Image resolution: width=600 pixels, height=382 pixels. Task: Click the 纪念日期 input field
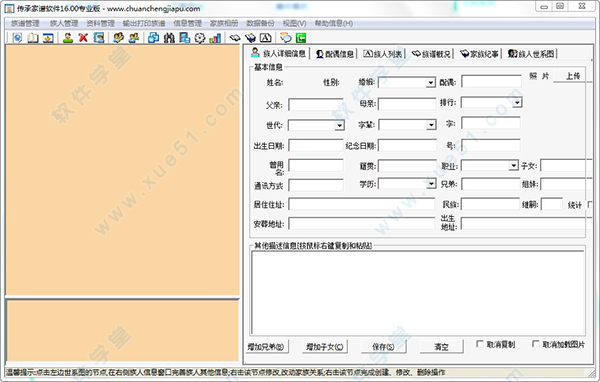(x=407, y=145)
